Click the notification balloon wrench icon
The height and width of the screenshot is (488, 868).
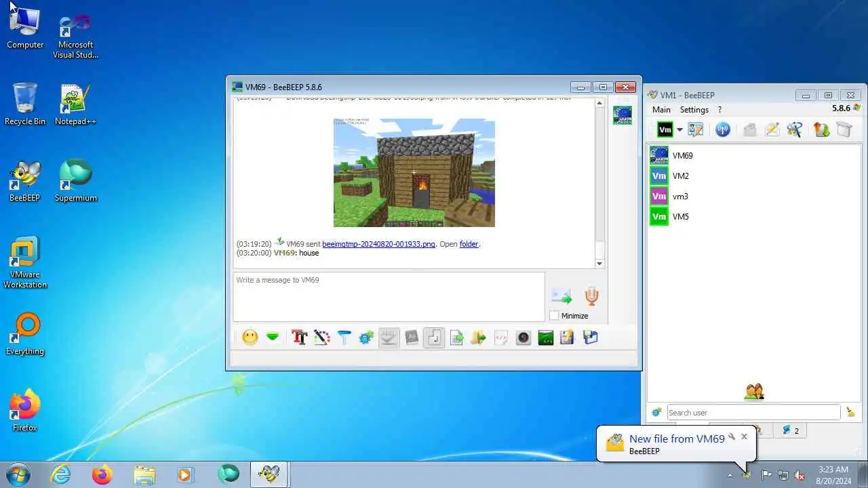click(731, 436)
